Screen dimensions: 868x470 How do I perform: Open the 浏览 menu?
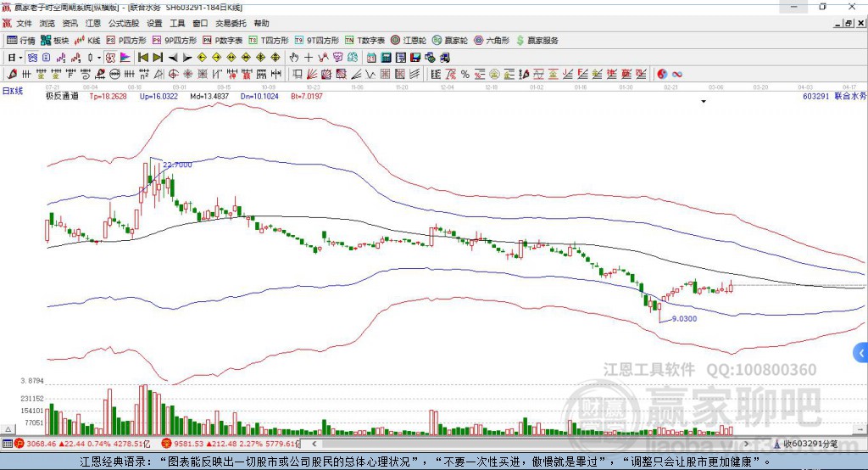coord(47,23)
